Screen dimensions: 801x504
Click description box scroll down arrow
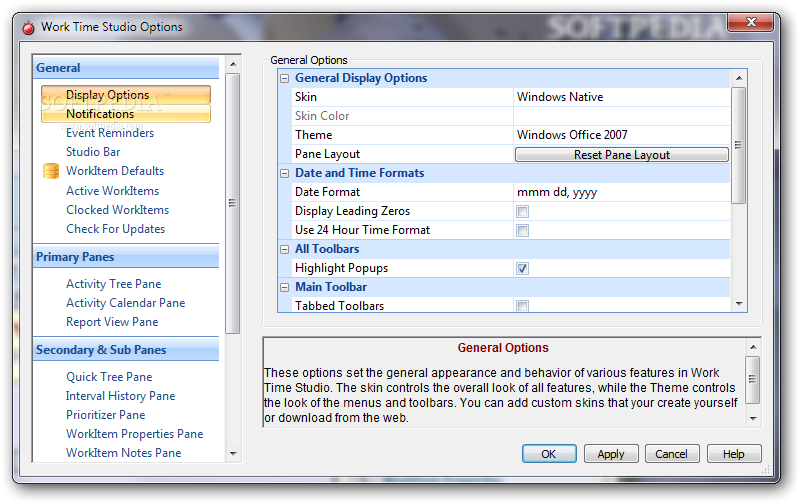pos(753,419)
